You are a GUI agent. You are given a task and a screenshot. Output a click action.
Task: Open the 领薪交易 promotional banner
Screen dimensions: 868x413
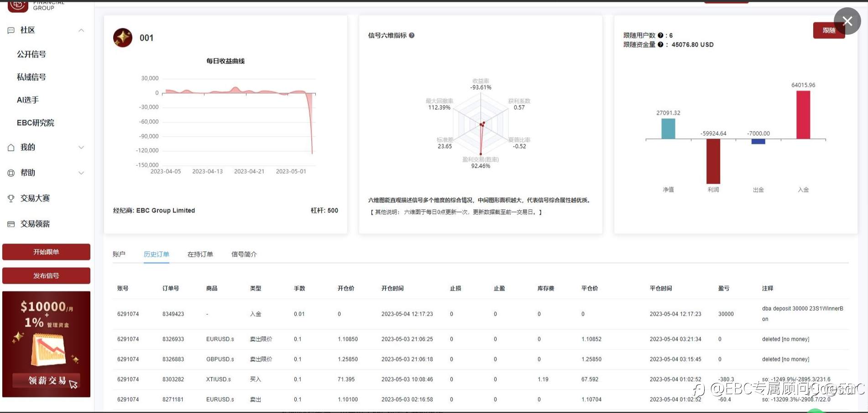pos(46,344)
